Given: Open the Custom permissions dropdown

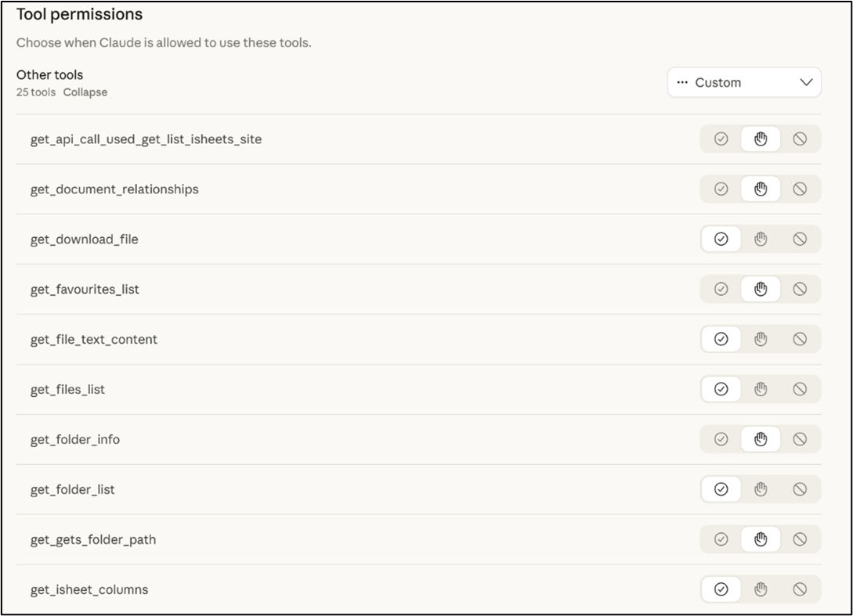Looking at the screenshot, I should pos(743,82).
